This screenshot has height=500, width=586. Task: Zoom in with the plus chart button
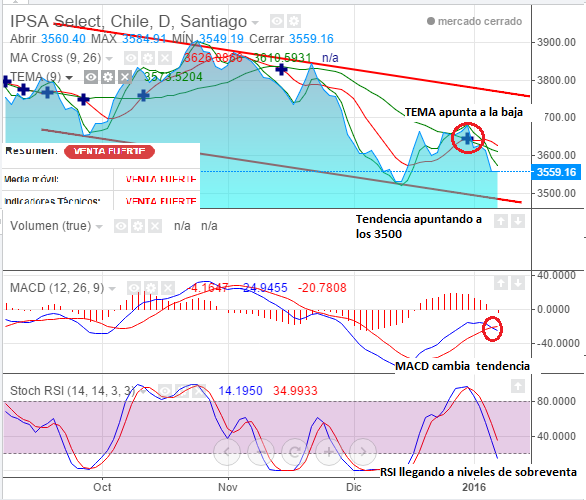point(329,452)
